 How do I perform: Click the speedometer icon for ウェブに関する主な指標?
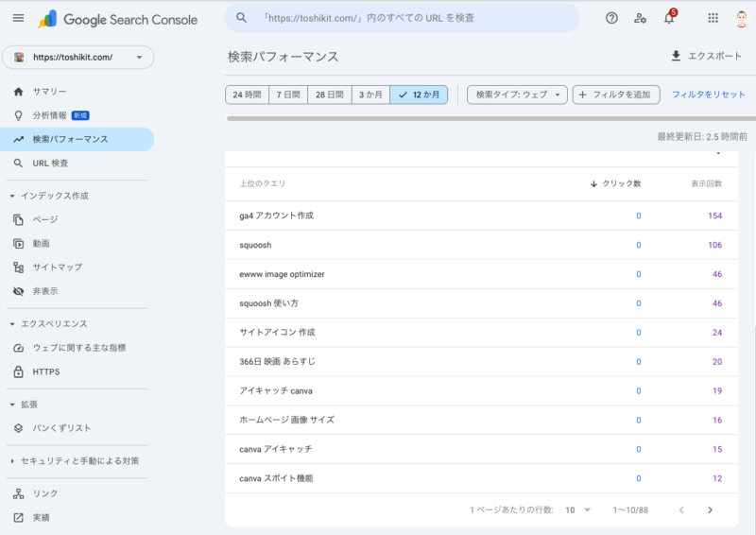[x=18, y=348]
